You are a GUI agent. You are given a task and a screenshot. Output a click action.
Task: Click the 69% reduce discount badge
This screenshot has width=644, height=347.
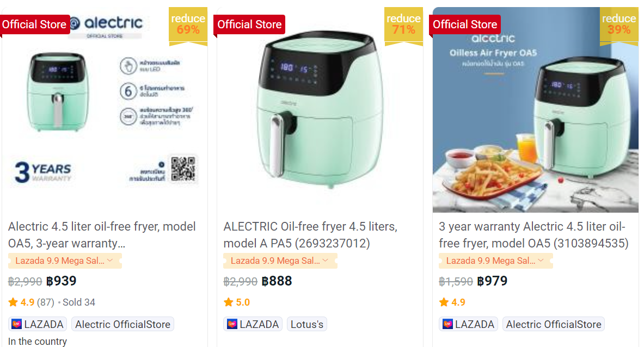click(188, 24)
